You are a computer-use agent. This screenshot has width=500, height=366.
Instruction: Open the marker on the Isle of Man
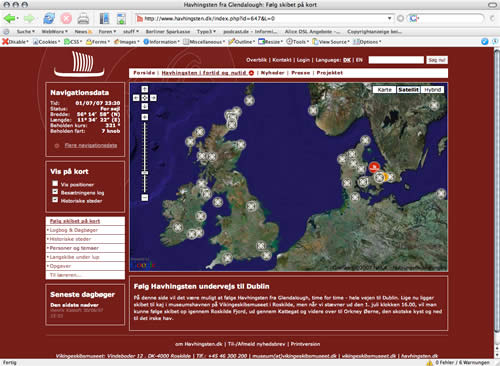coord(218,202)
